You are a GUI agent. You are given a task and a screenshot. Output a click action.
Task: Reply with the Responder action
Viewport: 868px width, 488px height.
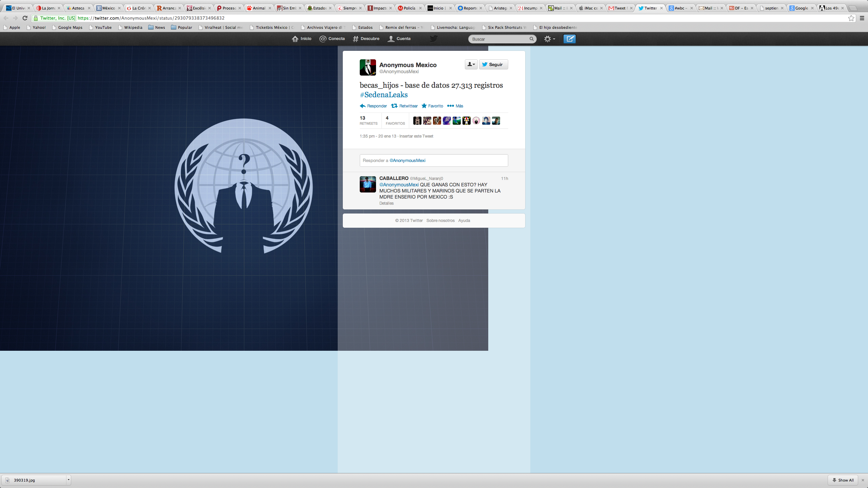(373, 106)
